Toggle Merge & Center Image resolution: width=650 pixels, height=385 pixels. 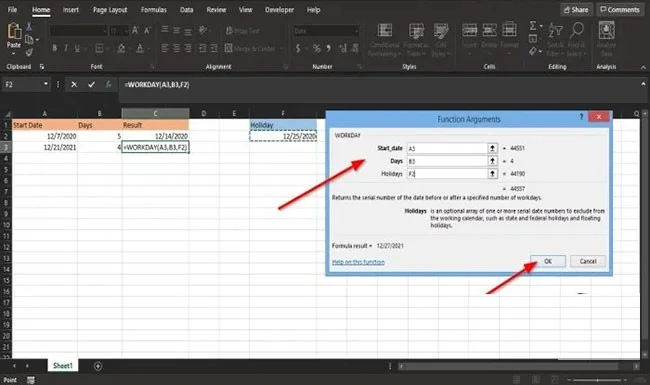tap(250, 48)
